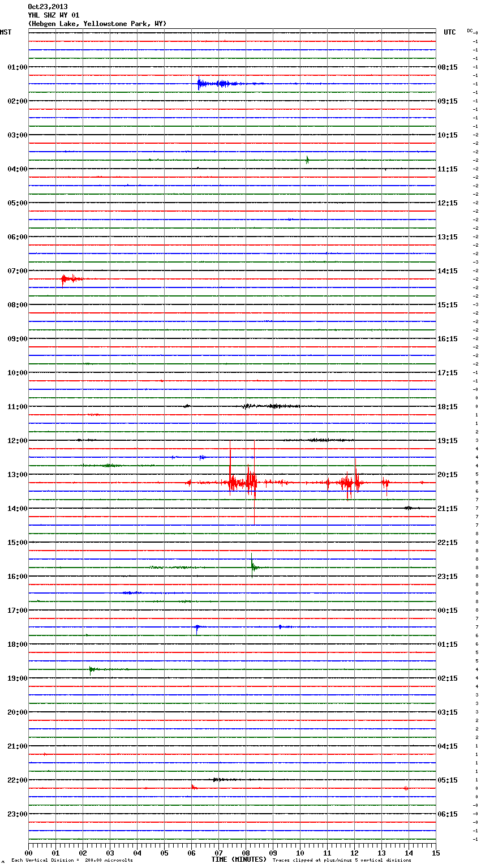The image size is (481, 868).
Task: Click the "19:00" MST time label
Action: (x=18, y=678)
